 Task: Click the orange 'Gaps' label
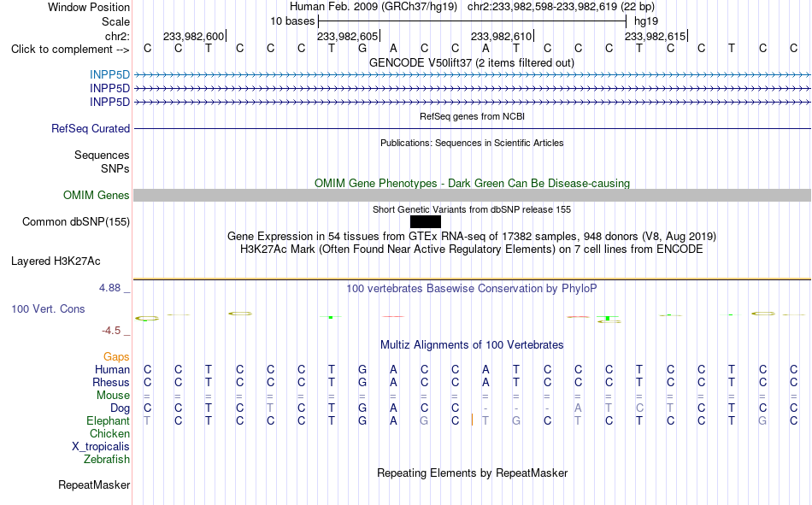116,356
